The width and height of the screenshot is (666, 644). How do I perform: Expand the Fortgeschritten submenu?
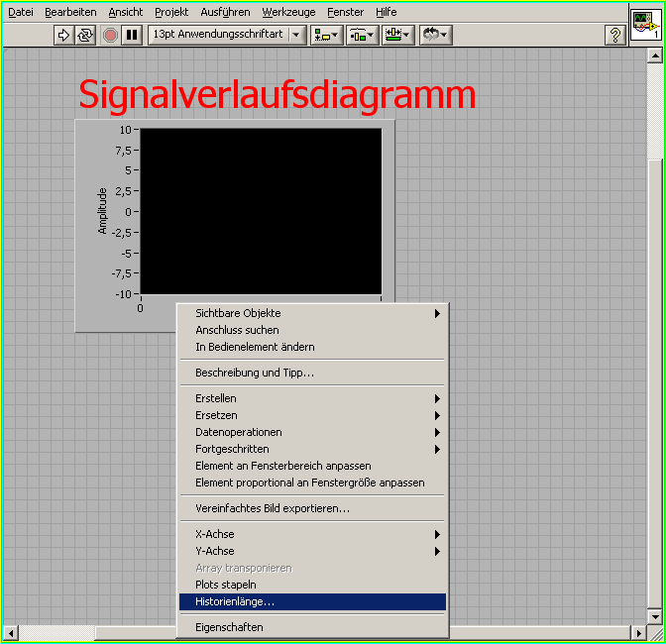pos(312,449)
